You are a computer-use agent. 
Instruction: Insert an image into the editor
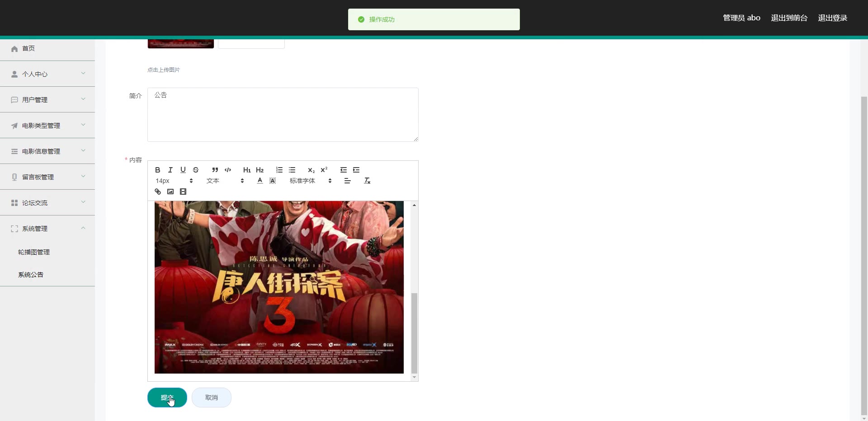point(170,192)
